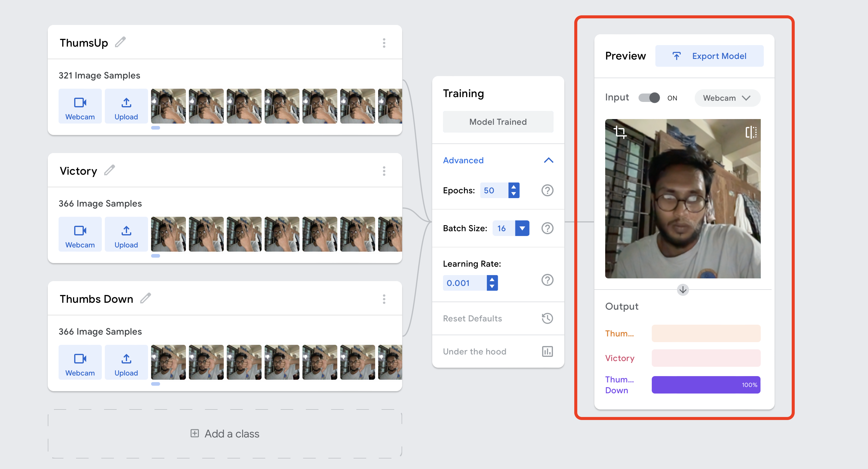Open ThumsUp class three-dot menu
Screen dimensions: 868x469
(384, 43)
